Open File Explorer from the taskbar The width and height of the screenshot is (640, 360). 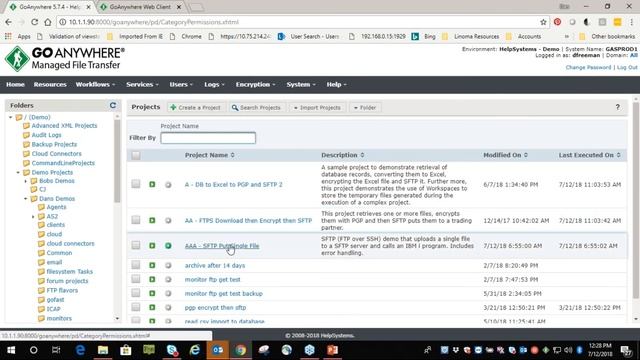(103, 350)
